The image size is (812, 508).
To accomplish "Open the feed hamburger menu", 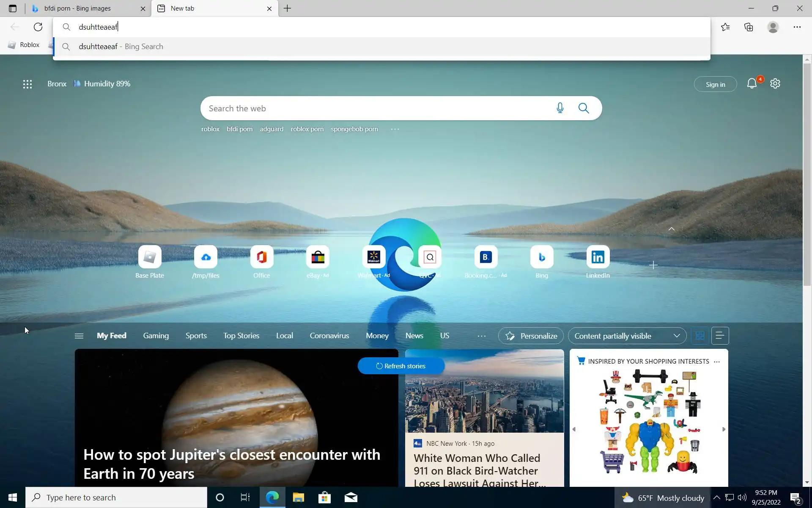I will [x=79, y=336].
